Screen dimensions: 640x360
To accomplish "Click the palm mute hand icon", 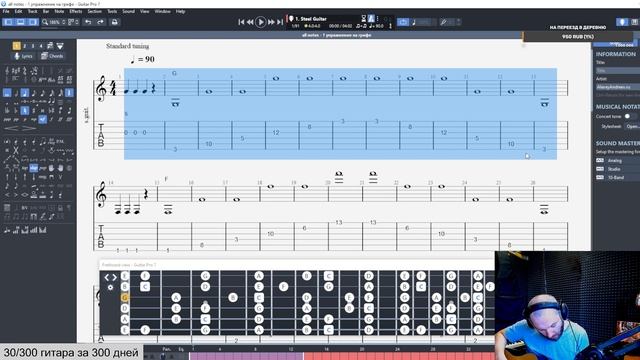I will 51,167.
